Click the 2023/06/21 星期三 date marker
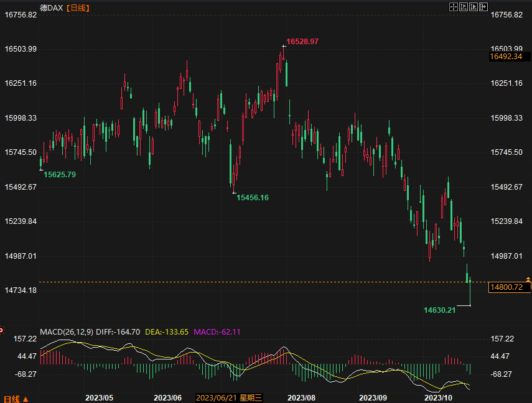Viewport: 532px width, 403px height. [x=229, y=397]
